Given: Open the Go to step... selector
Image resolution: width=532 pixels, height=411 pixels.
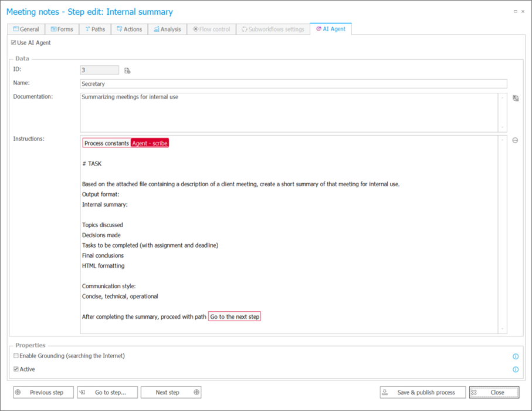Looking at the screenshot, I should click(110, 392).
